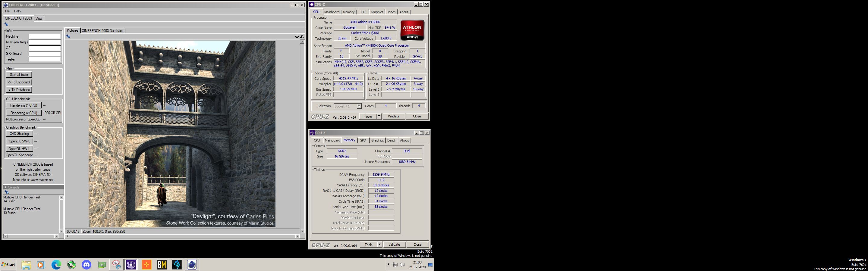Click the MHz (real freq.) input field
Screen dimensions: 868x271
(45, 42)
